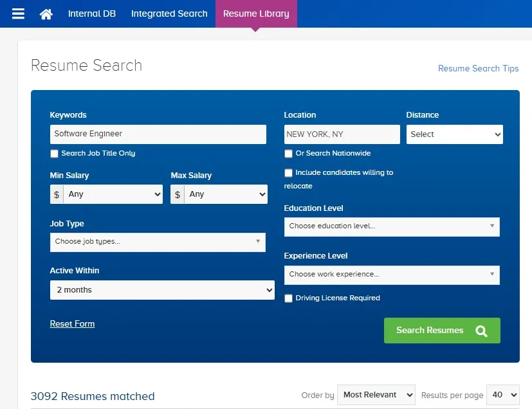Open the Distance dropdown
The height and width of the screenshot is (409, 532).
click(x=455, y=134)
